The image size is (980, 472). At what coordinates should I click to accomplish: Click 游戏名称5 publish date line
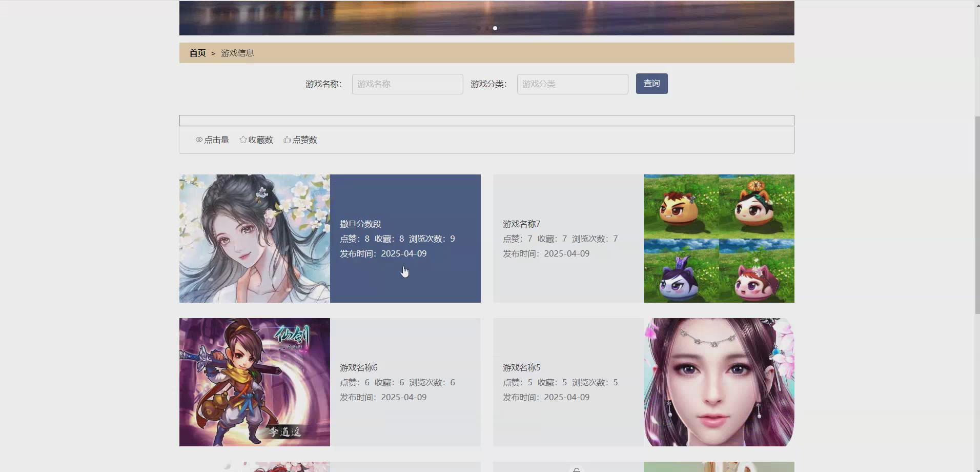tap(546, 397)
